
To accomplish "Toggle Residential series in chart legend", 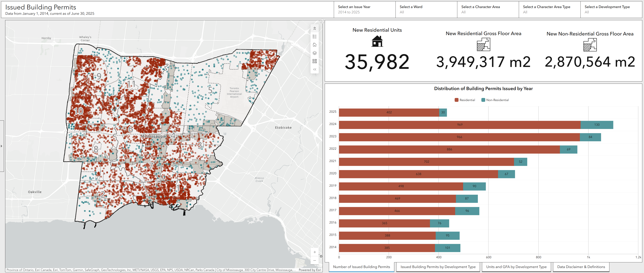I will coord(465,100).
